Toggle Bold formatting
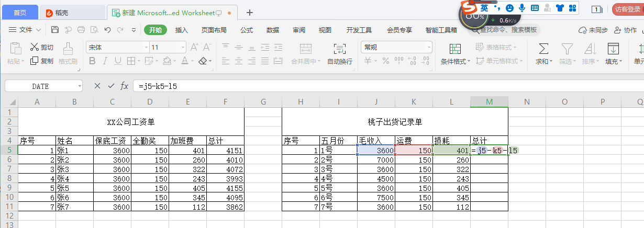644x228 pixels. pyautogui.click(x=92, y=61)
